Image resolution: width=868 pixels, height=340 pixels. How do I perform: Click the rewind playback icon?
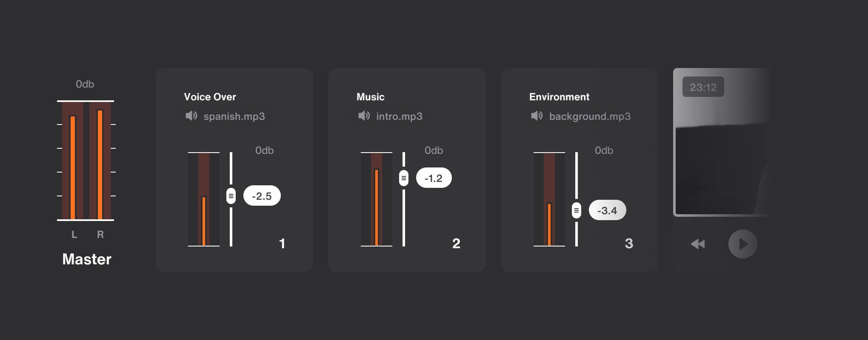(698, 244)
